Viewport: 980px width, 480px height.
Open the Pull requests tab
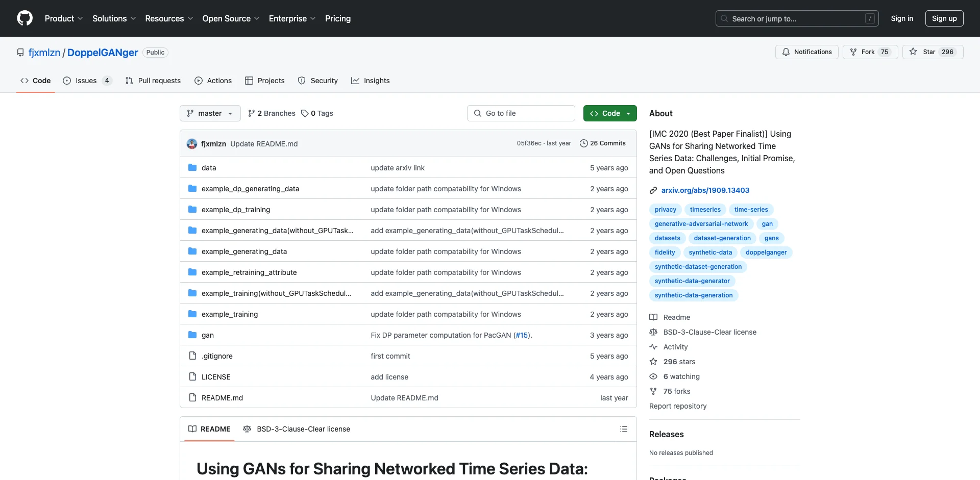point(153,81)
